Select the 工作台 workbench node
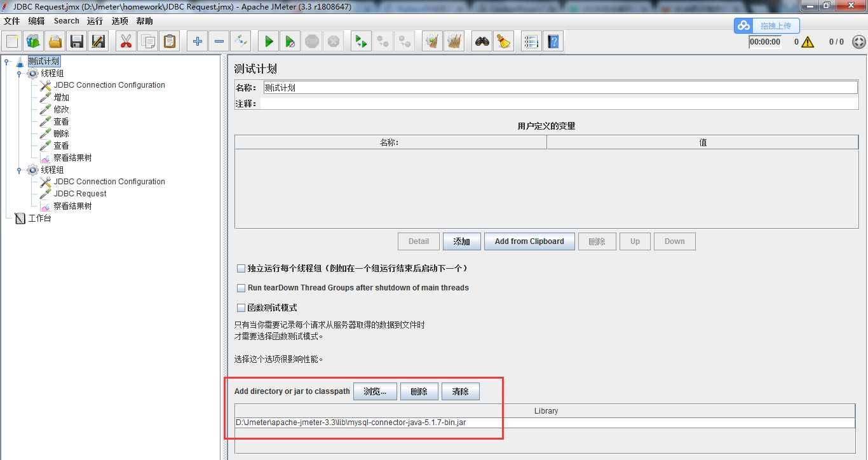This screenshot has width=868, height=460. (x=39, y=219)
